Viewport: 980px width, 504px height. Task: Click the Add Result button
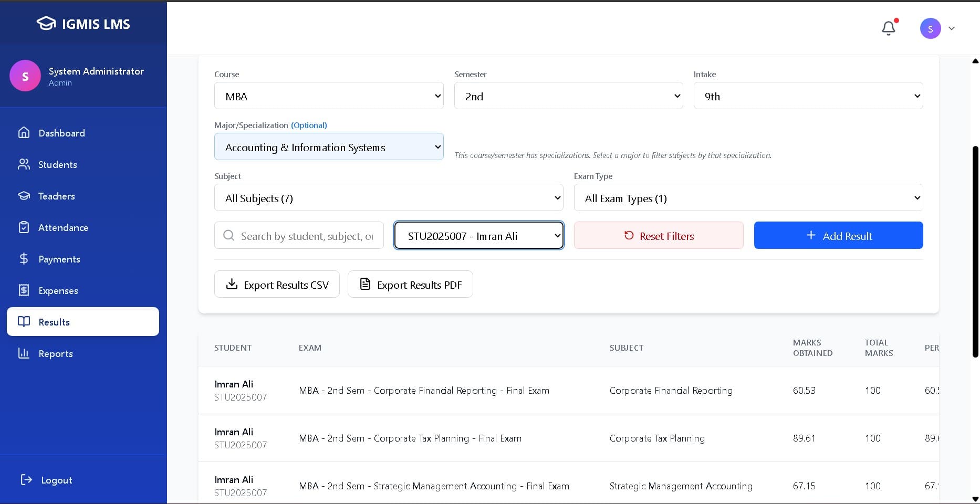(839, 235)
